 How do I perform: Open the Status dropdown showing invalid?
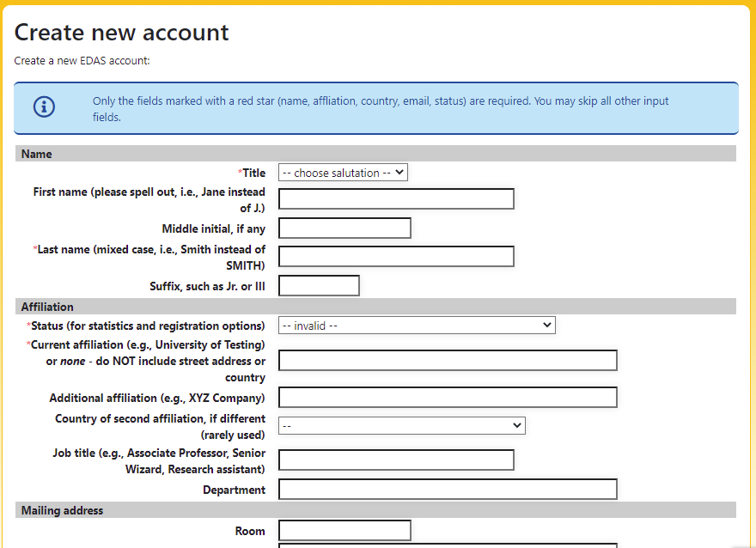point(417,326)
